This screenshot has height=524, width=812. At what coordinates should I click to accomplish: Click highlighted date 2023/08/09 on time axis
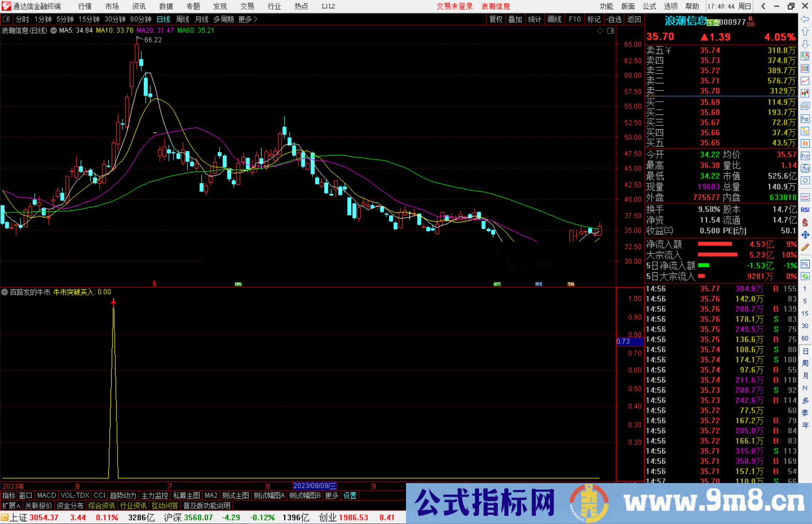(314, 486)
